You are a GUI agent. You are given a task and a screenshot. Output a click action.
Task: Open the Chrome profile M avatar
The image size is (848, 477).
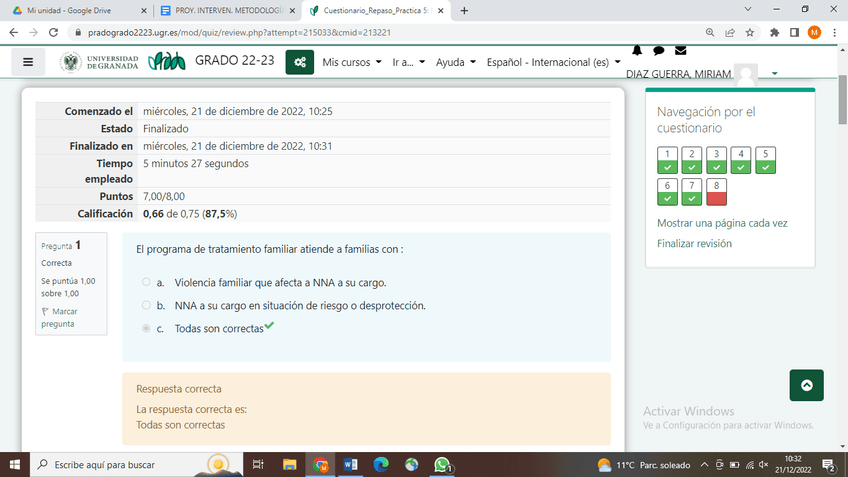(814, 32)
